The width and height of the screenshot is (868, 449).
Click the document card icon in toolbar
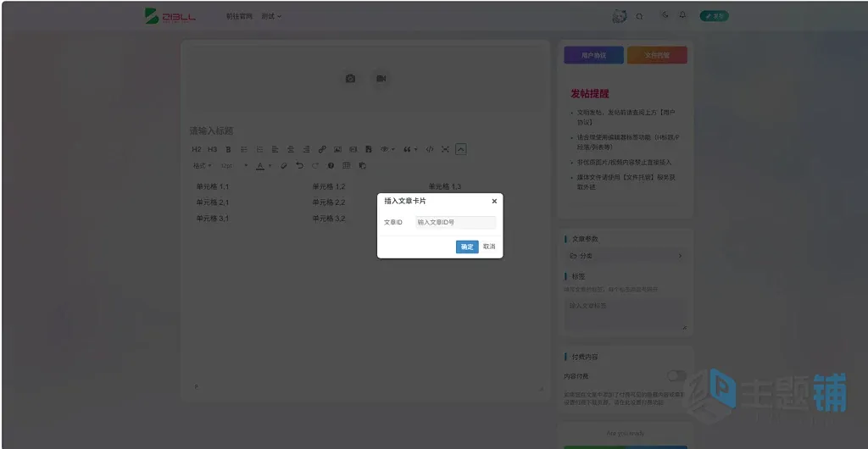click(x=369, y=149)
